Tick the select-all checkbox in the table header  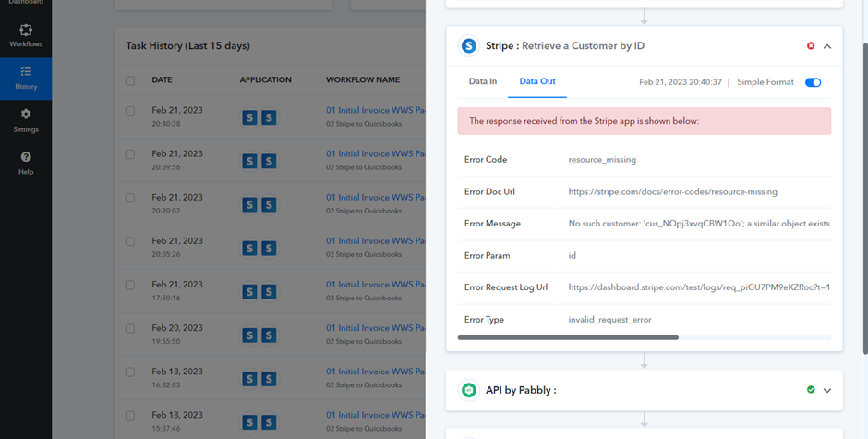point(130,81)
